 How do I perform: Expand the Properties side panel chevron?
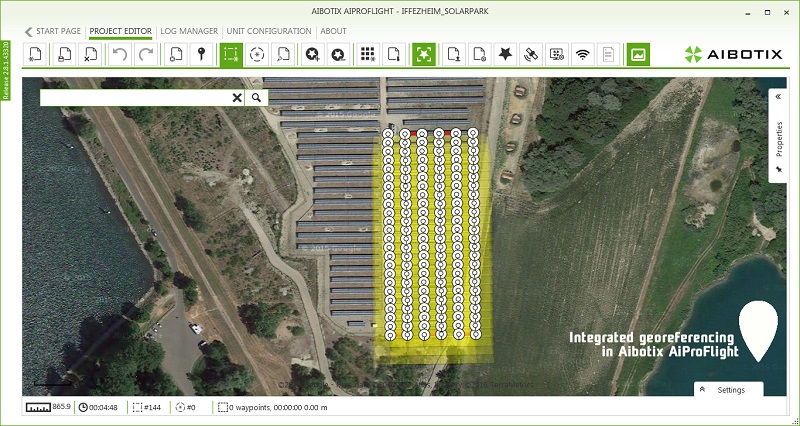click(779, 97)
